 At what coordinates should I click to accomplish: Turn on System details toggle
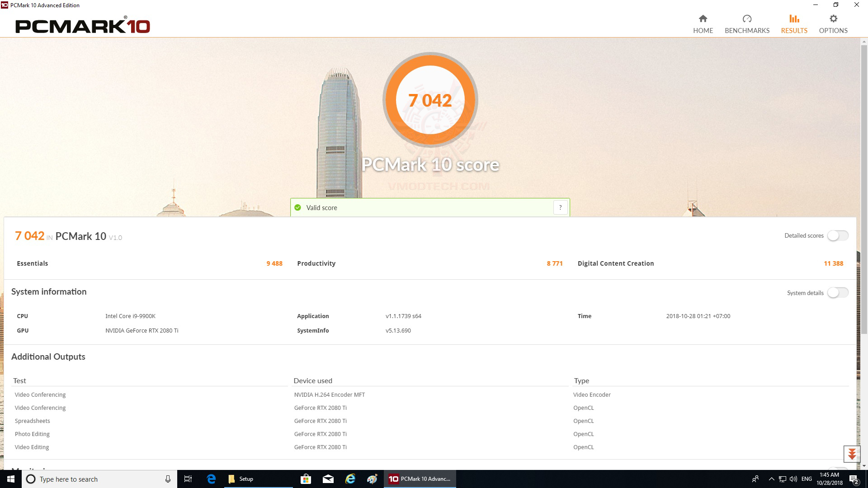click(838, 293)
